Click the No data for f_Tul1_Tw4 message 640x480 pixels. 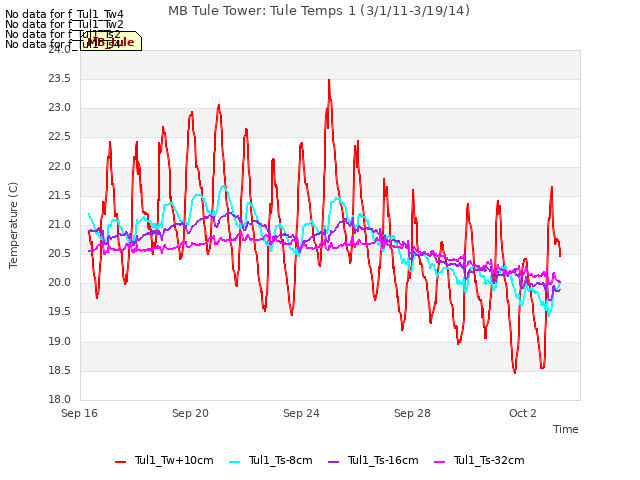coord(64,15)
